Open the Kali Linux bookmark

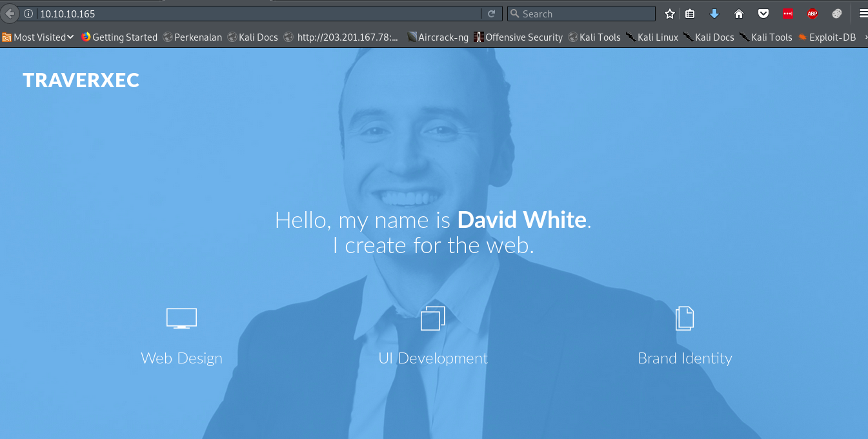652,37
